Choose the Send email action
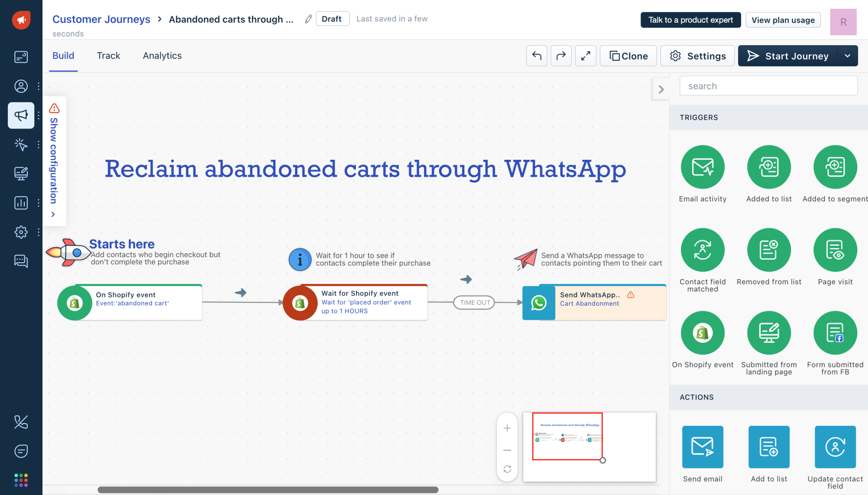Screen dimensions: 868x495 (702, 447)
